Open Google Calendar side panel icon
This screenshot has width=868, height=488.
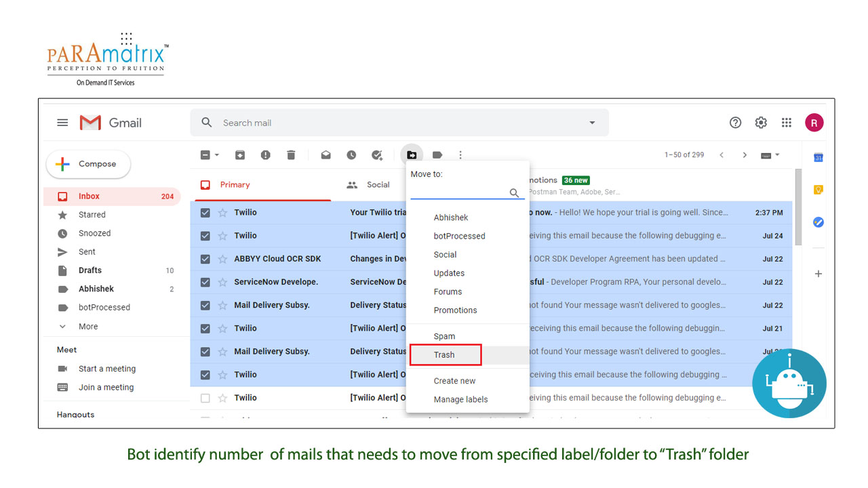pyautogui.click(x=818, y=157)
